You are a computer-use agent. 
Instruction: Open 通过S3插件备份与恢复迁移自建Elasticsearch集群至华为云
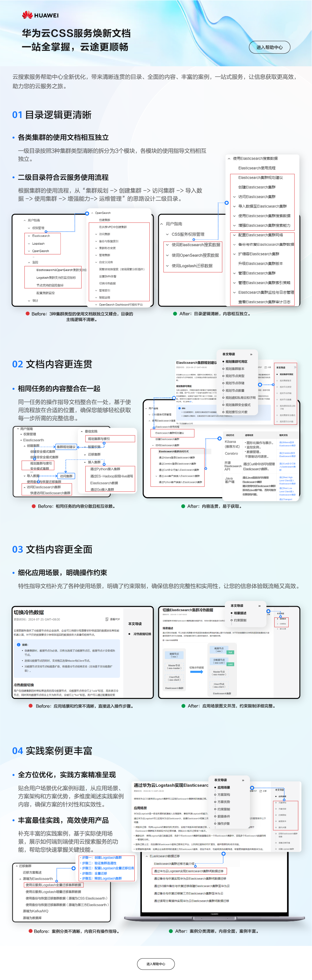(x=192, y=886)
